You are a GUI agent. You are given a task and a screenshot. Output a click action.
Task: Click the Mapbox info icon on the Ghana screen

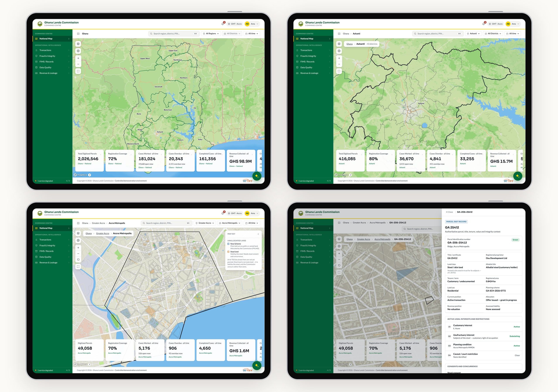[x=89, y=175]
